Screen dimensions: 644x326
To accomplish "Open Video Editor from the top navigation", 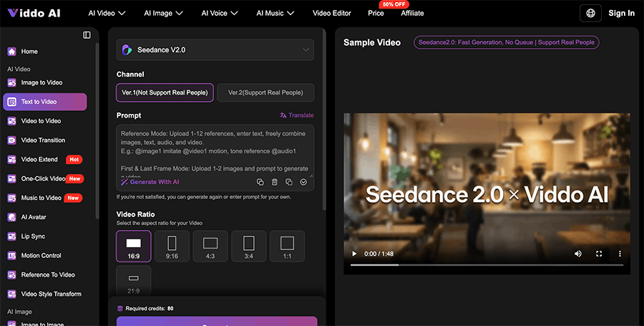I will coord(333,13).
